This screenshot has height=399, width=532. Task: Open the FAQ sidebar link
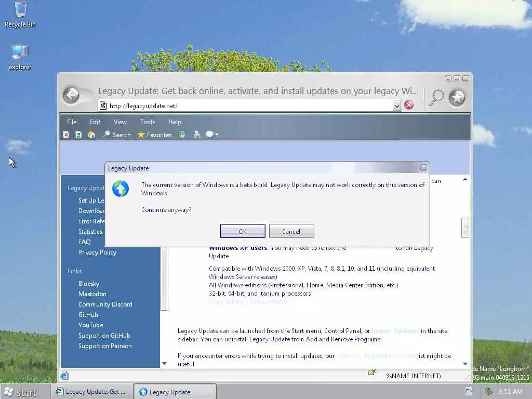pyautogui.click(x=85, y=242)
